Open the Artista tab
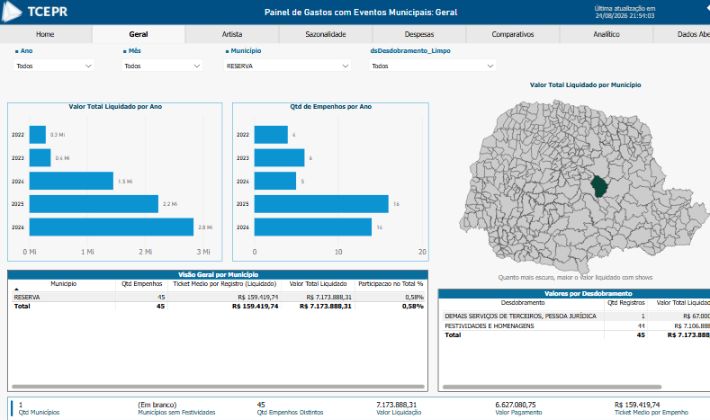The image size is (710, 420). tap(232, 34)
